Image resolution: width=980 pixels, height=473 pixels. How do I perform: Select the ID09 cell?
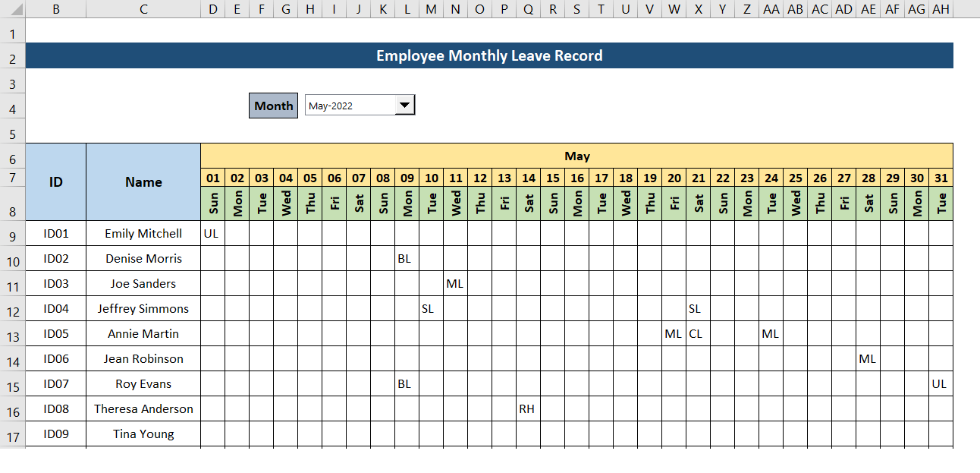pos(55,434)
